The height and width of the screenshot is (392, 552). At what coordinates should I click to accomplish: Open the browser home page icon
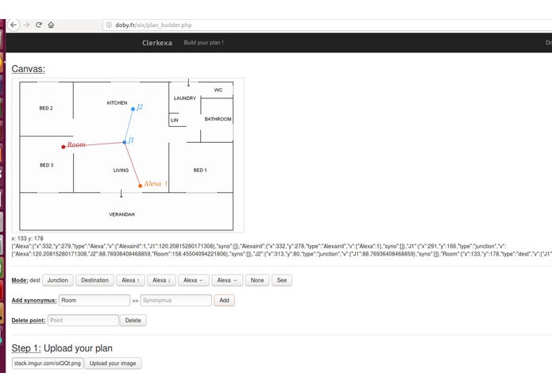pyautogui.click(x=51, y=25)
